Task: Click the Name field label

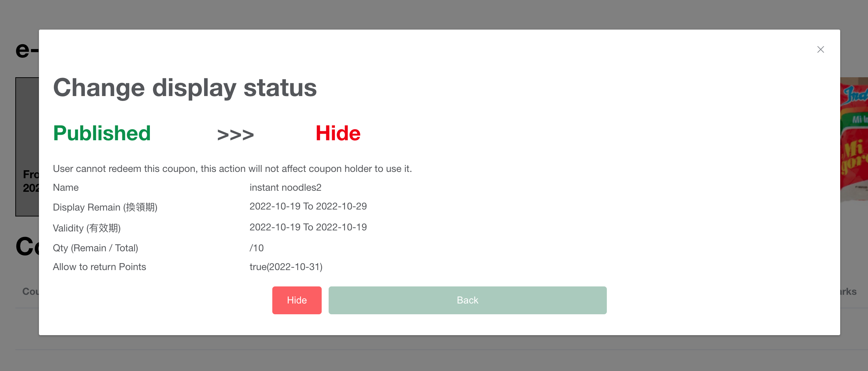Action: 66,188
